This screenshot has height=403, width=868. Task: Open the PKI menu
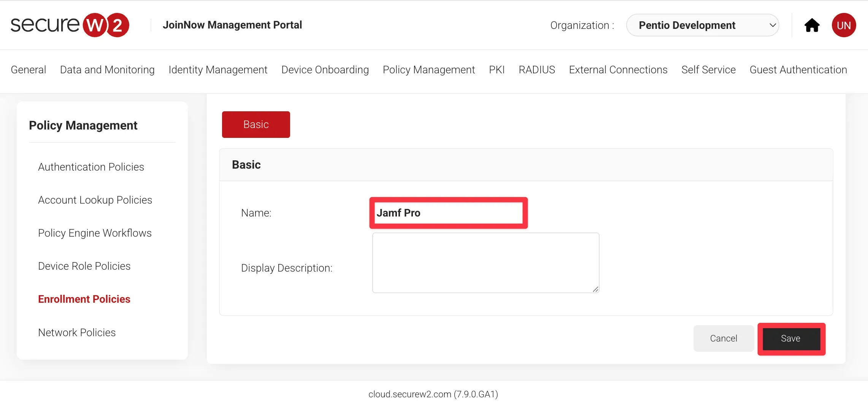coord(497,70)
